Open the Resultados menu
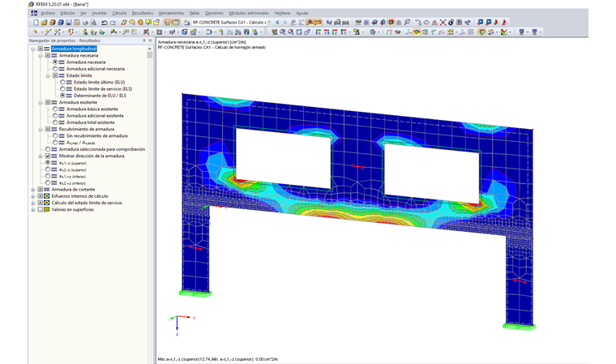Viewport: 616px width, 364px height. [x=143, y=13]
